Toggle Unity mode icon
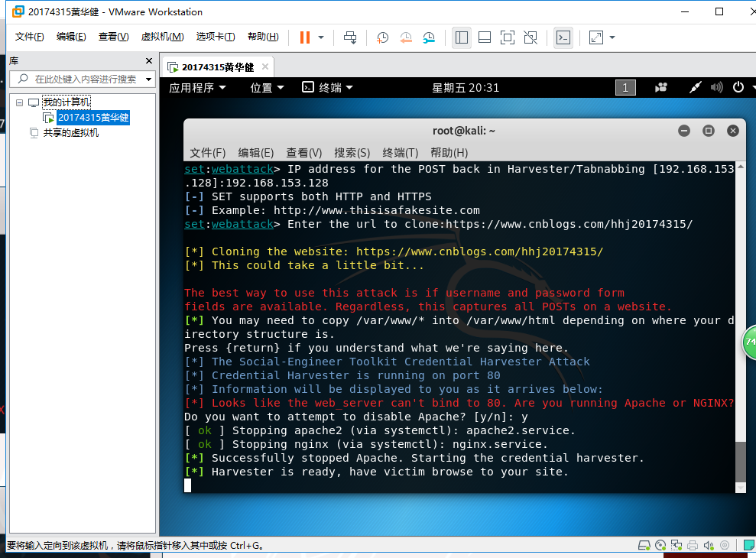The width and height of the screenshot is (756, 558). pyautogui.click(x=530, y=37)
